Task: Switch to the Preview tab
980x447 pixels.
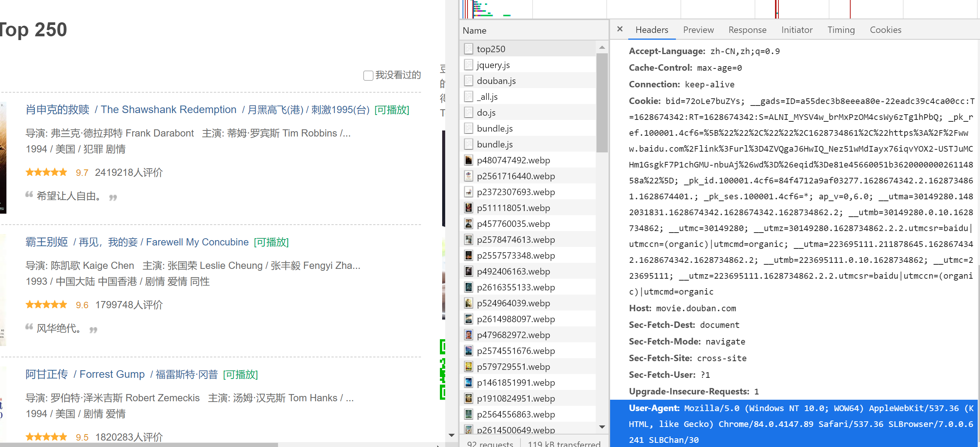Action: (698, 29)
